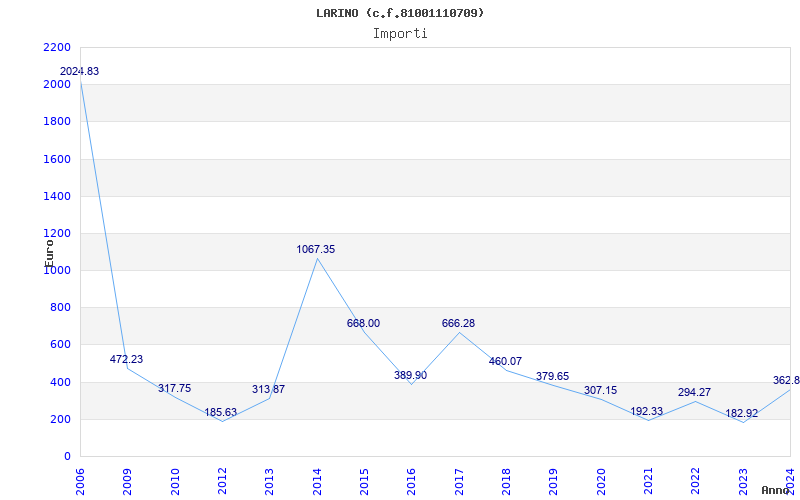Click the y-axis value 2000
The height and width of the screenshot is (500, 800).
(57, 85)
